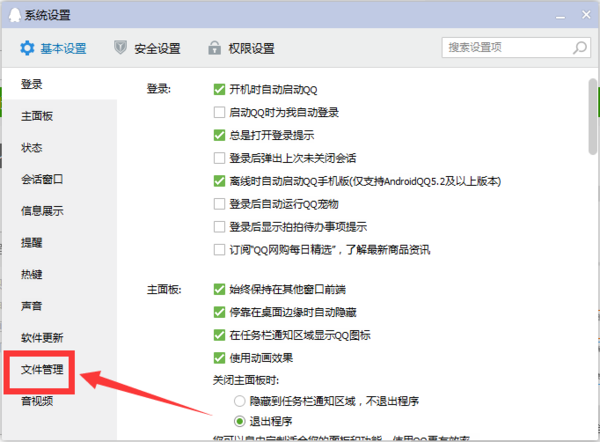Enable 登录后自动运行QQ宠物
The image size is (600, 442).
(219, 204)
